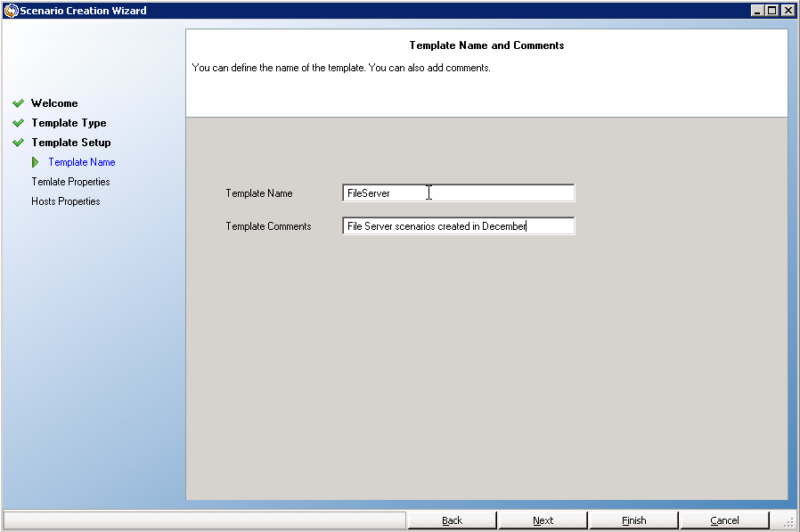
Task: Maximize the Scenario Creation Wizard window
Action: 772,10
